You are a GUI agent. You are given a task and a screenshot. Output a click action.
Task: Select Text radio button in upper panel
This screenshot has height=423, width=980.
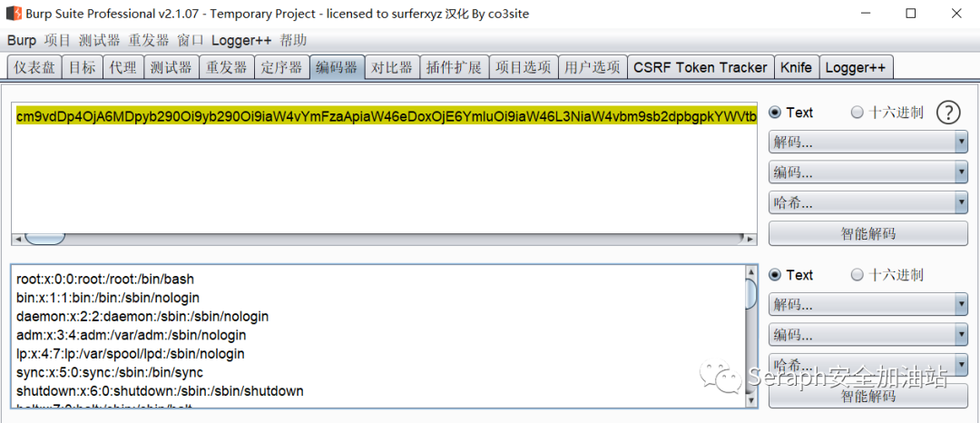coord(776,113)
